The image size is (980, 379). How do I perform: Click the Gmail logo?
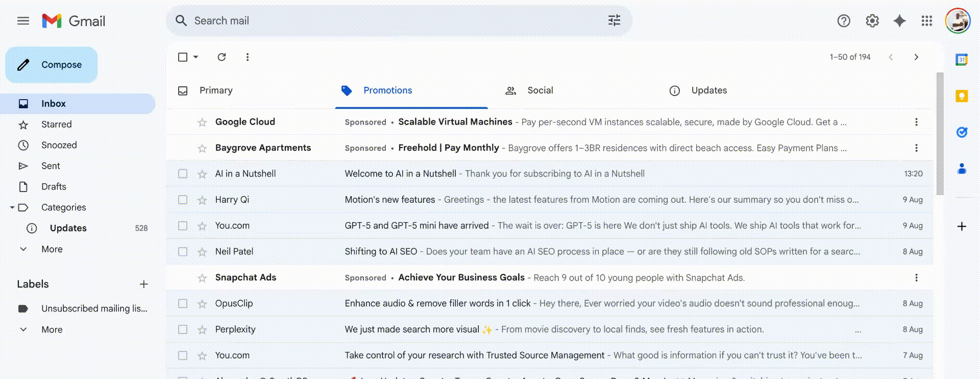coord(73,21)
